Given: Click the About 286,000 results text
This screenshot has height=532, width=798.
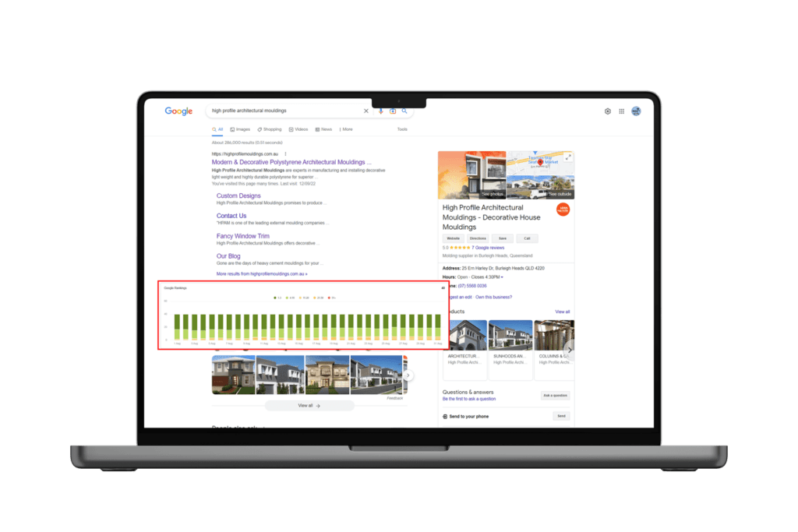Looking at the screenshot, I should point(247,143).
